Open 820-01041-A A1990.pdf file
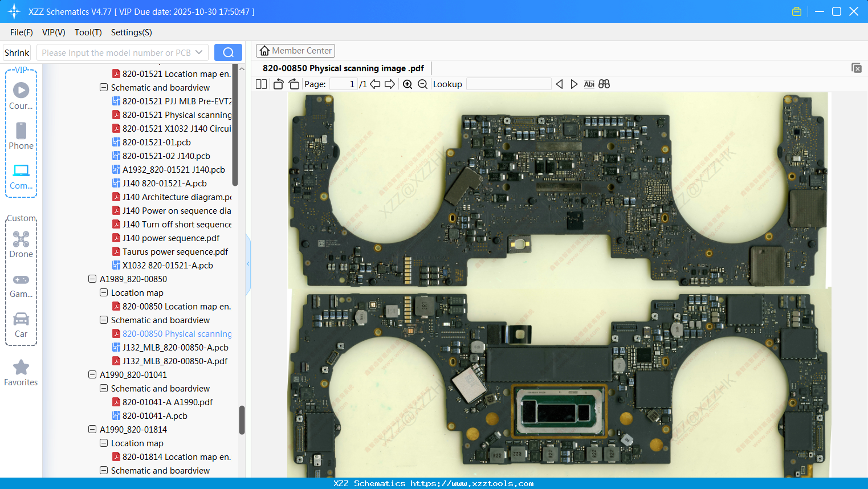 click(162, 402)
